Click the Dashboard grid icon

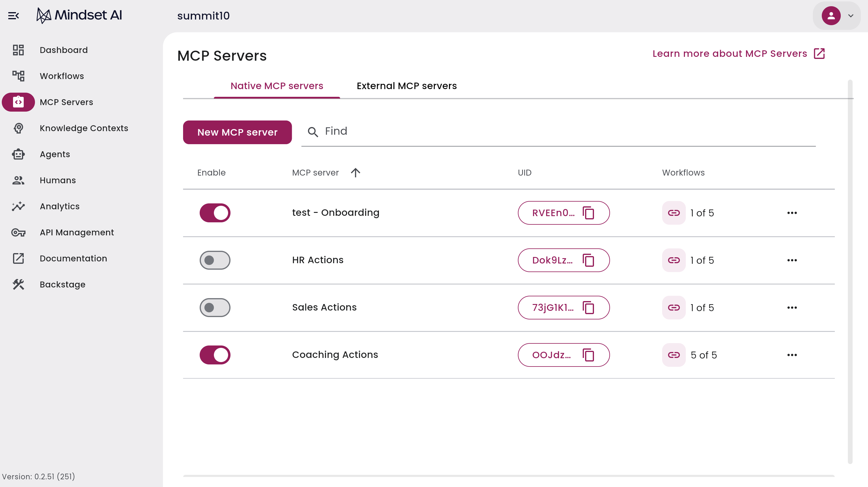pyautogui.click(x=18, y=50)
